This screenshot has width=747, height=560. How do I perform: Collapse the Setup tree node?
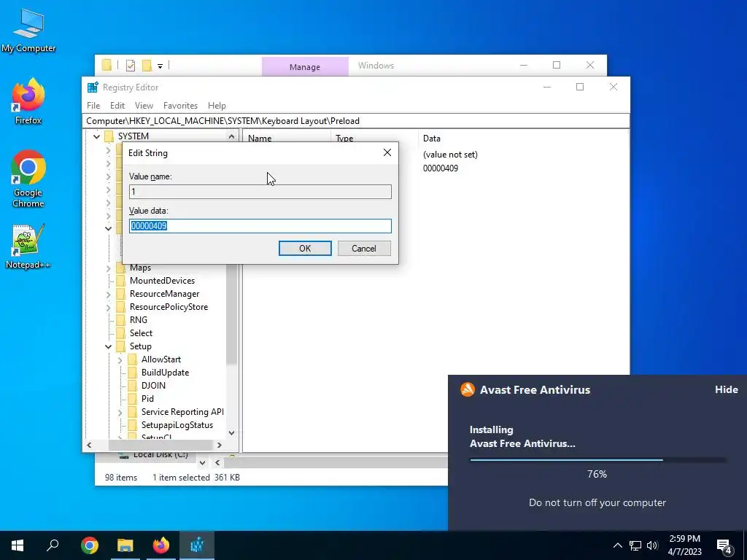pos(108,346)
